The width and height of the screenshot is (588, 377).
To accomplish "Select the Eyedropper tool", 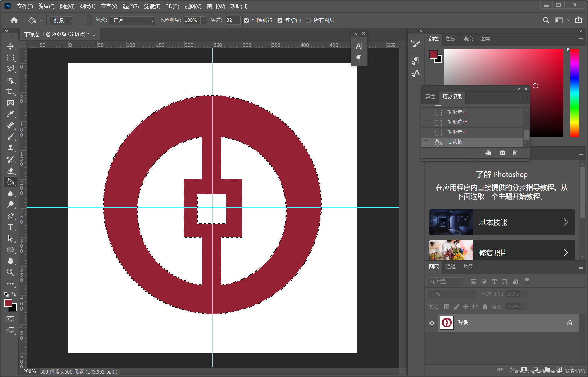I will 10,114.
